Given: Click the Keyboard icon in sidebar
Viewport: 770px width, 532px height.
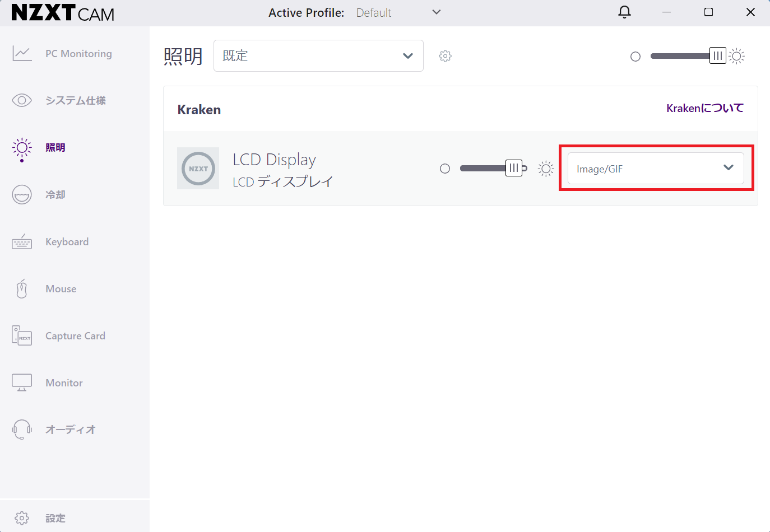Looking at the screenshot, I should [x=22, y=242].
